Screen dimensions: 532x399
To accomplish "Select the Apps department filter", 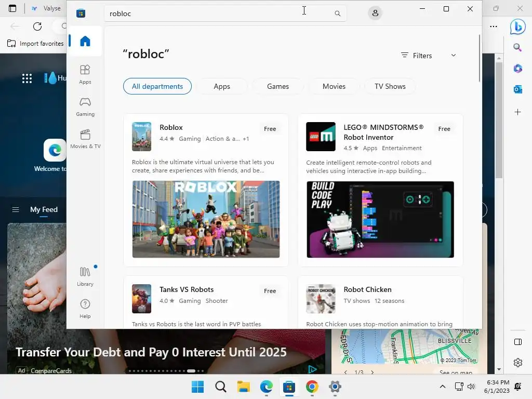I will (x=222, y=86).
